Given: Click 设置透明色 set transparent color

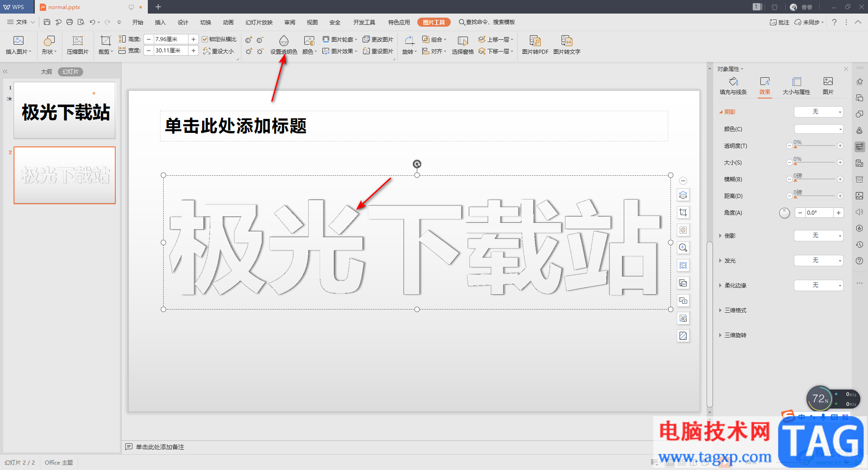Looking at the screenshot, I should coord(283,45).
